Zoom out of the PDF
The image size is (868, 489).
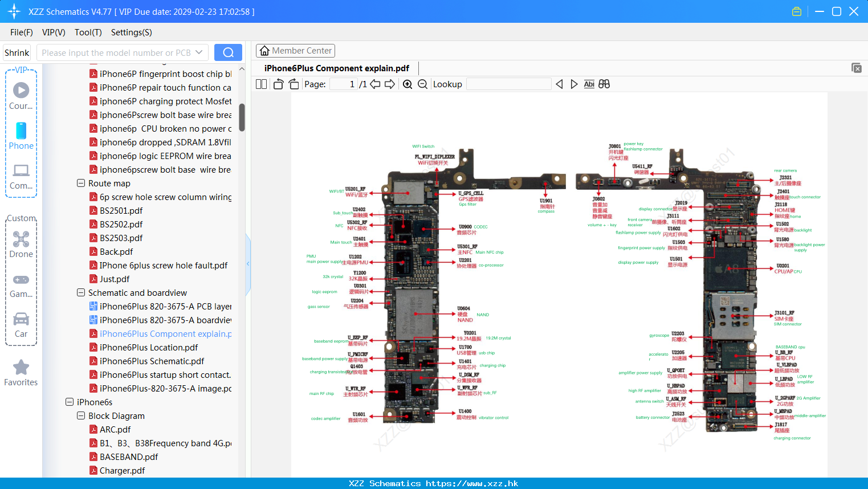tap(422, 84)
